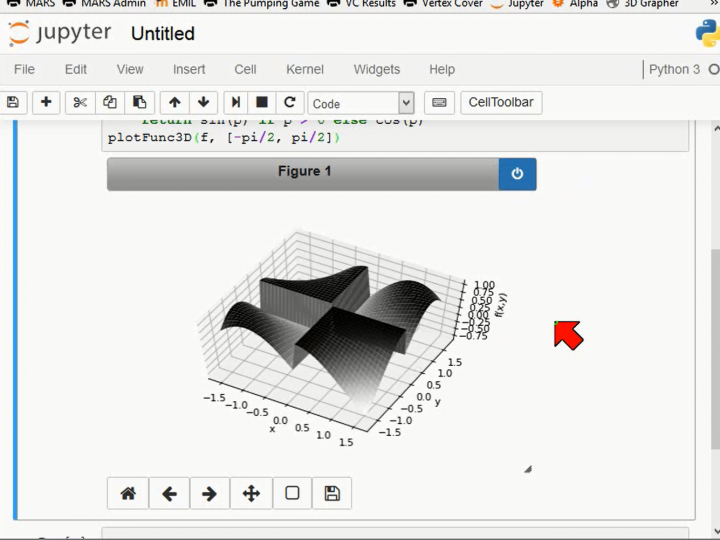Screen dimensions: 720x540
Task: Open the File menu
Action: pos(24,69)
